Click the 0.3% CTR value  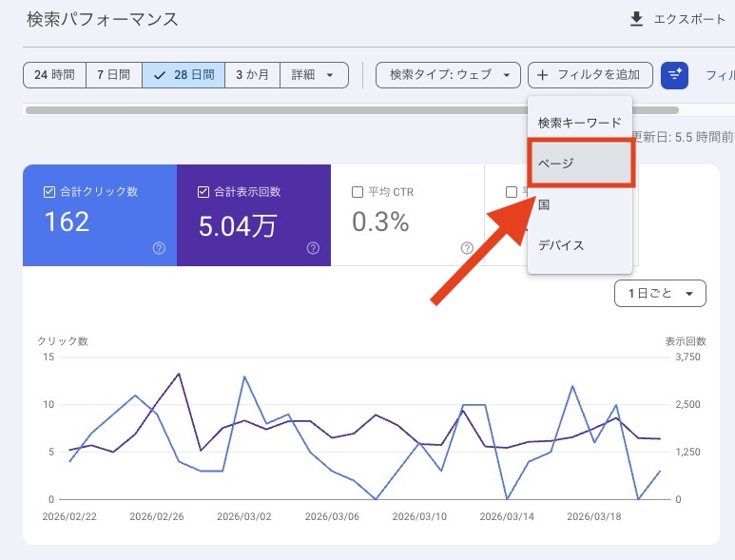tap(380, 222)
